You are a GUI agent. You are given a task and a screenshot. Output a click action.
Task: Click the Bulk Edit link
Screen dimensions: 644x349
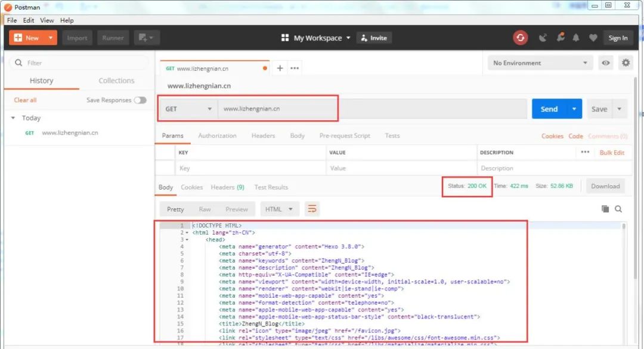[x=612, y=152]
